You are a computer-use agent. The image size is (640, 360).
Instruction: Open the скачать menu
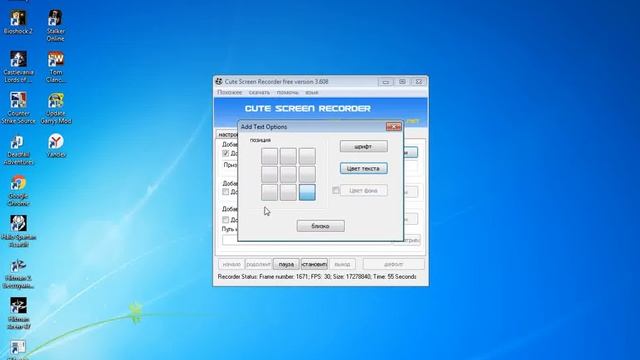point(259,93)
